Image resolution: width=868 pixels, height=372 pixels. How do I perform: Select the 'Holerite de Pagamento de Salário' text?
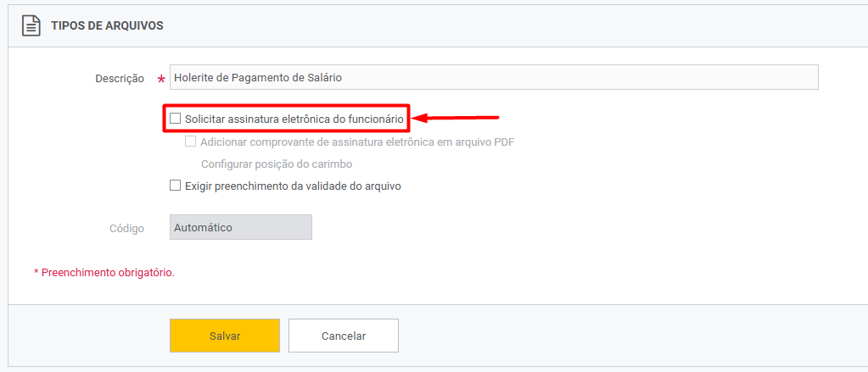coord(258,78)
